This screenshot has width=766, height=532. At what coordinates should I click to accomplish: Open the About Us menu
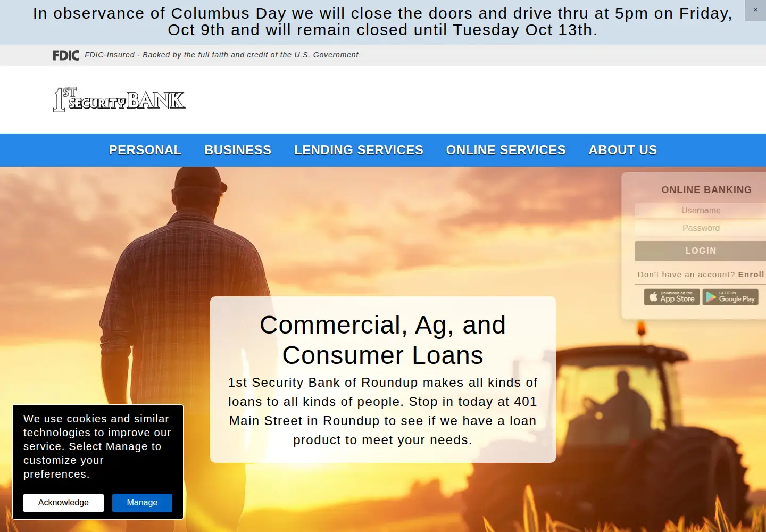[623, 150]
